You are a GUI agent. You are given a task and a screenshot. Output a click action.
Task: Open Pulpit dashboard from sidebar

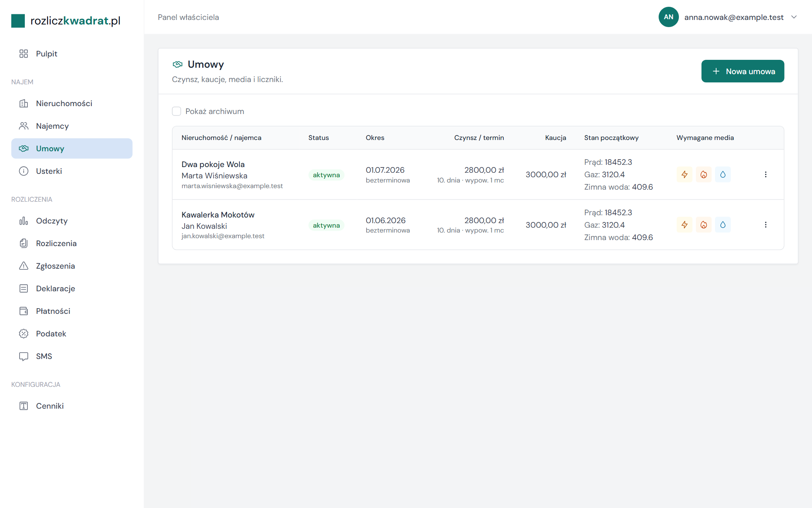tap(72, 54)
